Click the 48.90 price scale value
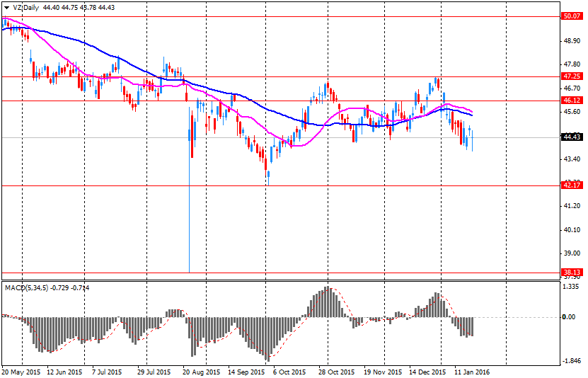Screen dimensions: 588x378 [572, 41]
